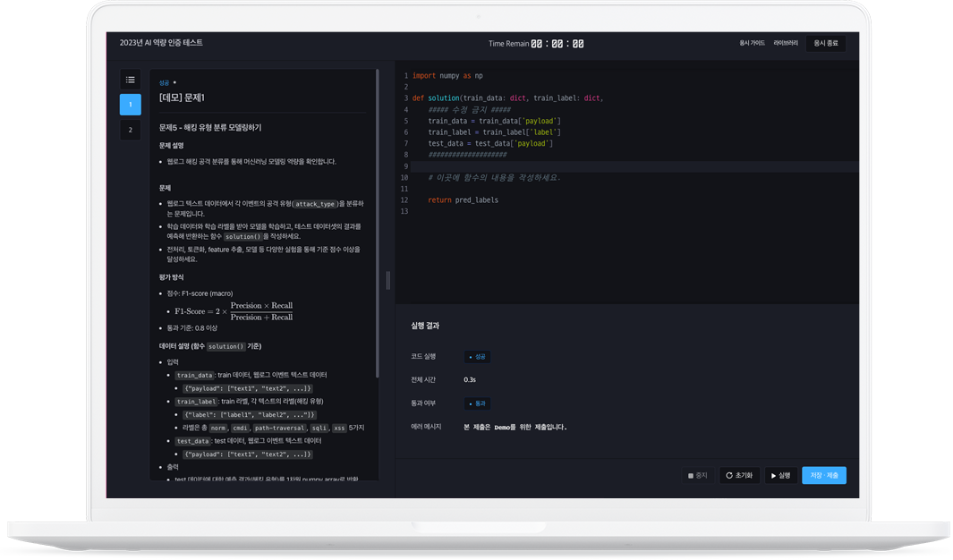The image size is (953, 560).
Task: Place cursor on empty editor line 9
Action: click(634, 166)
